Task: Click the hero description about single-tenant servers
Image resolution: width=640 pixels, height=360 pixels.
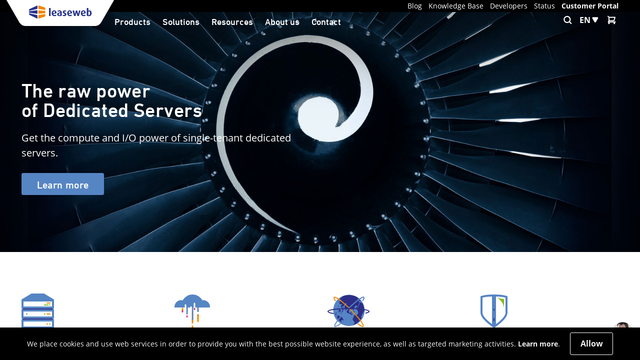Action: (x=156, y=145)
